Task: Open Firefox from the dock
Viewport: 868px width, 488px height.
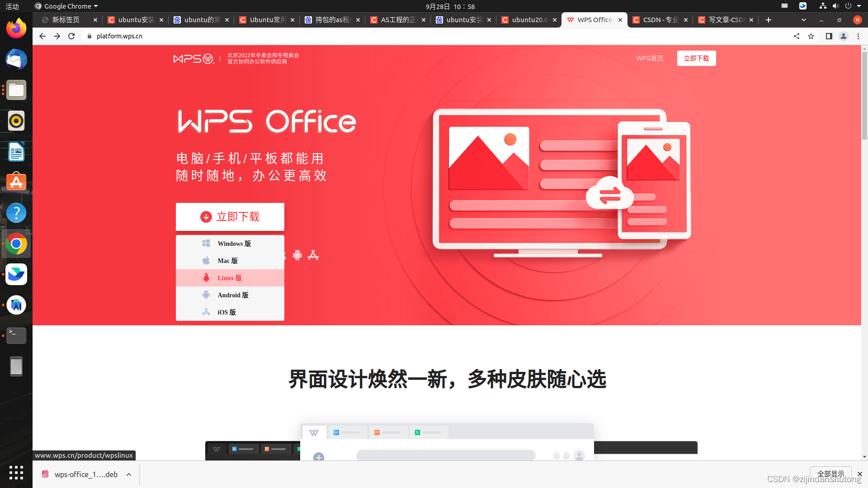Action: (x=16, y=28)
